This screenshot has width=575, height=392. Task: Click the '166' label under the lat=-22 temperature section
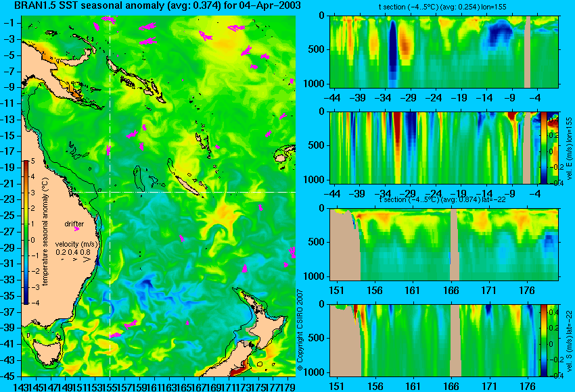pos(451,291)
